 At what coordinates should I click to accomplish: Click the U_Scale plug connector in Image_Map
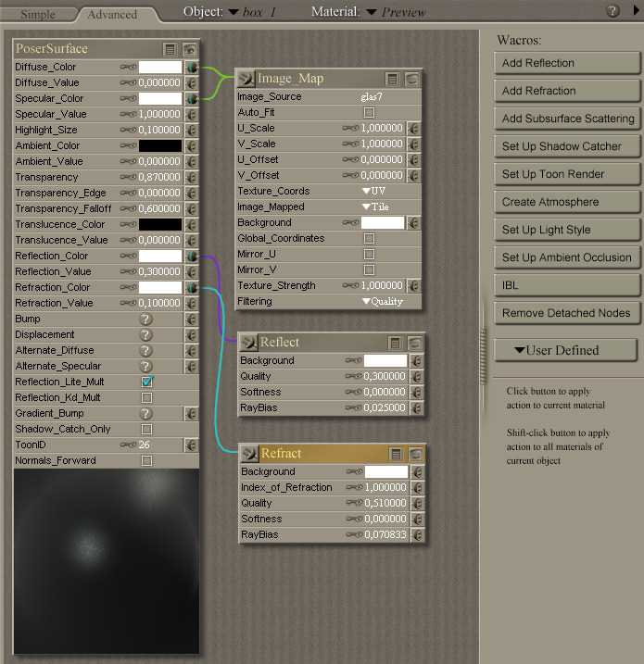pyautogui.click(x=414, y=129)
